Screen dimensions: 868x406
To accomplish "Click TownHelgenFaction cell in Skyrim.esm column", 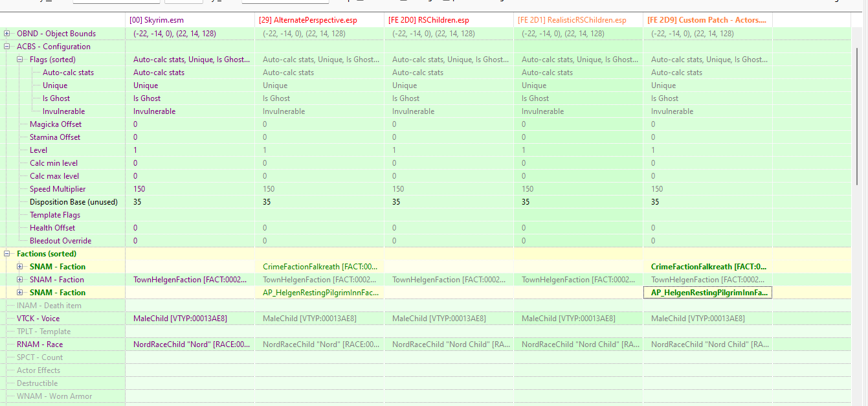I will pyautogui.click(x=190, y=280).
